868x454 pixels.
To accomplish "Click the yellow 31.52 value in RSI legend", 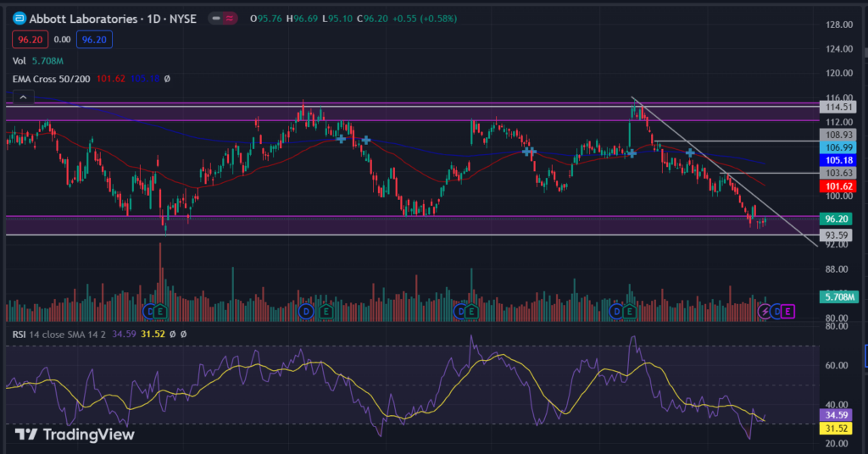I will pos(153,334).
